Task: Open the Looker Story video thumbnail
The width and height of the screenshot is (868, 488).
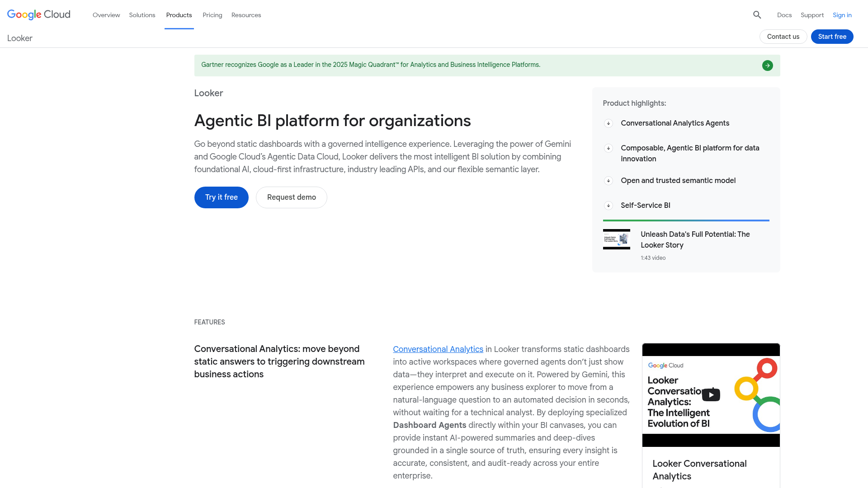Action: pyautogui.click(x=616, y=239)
